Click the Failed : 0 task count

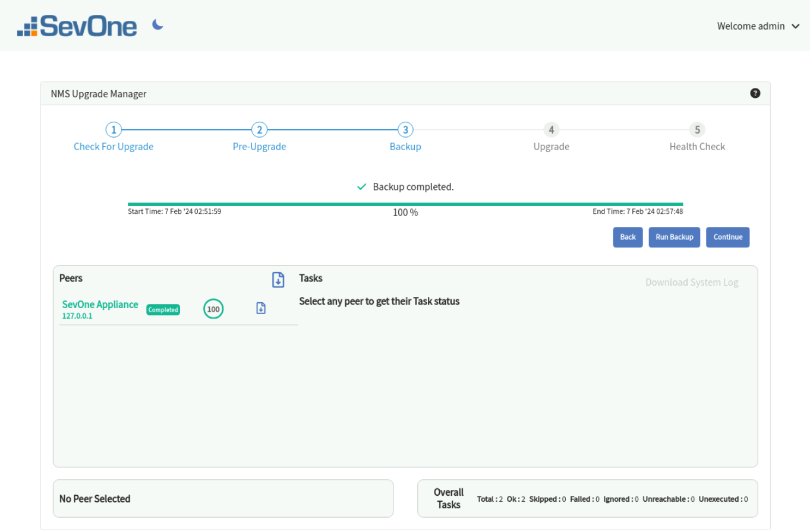point(585,499)
